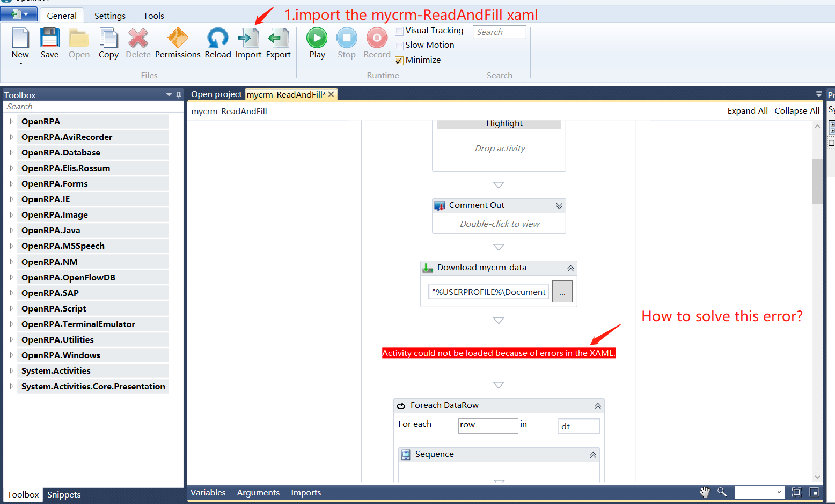
Task: Click the row variable field
Action: pos(488,425)
